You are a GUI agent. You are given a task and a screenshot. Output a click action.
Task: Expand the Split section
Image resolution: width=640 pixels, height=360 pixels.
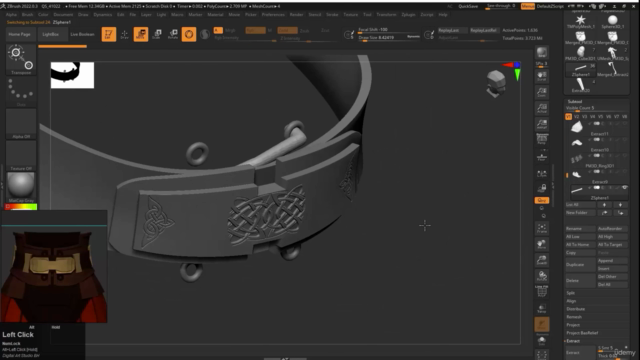571,293
